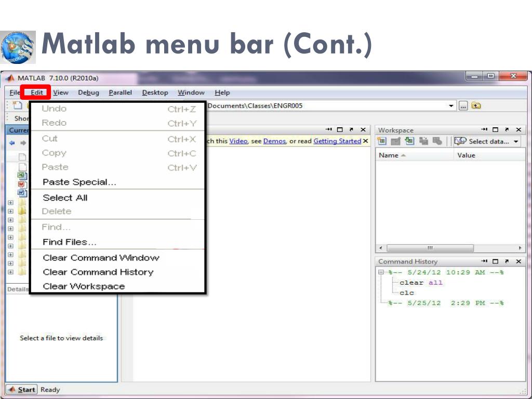The image size is (532, 399).
Task: Open the View menu
Action: click(x=61, y=92)
